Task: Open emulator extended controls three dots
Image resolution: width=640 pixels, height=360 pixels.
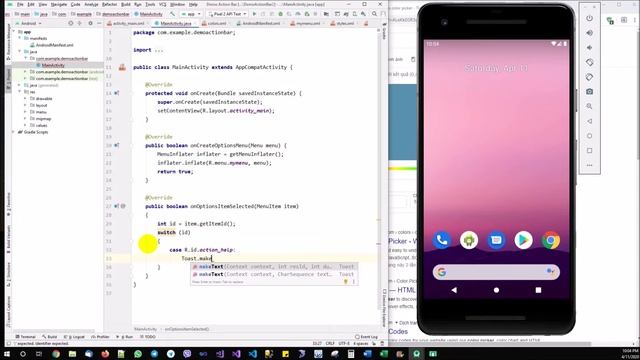Action: pos(589,165)
